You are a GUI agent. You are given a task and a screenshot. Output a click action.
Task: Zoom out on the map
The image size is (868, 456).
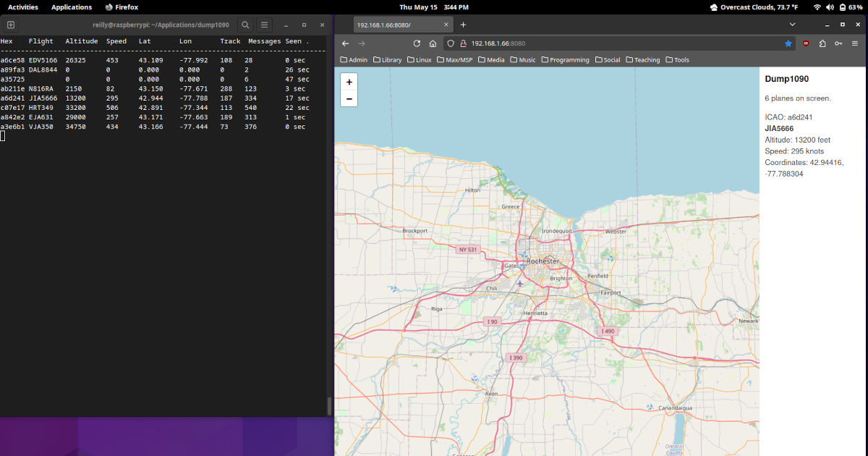[349, 98]
